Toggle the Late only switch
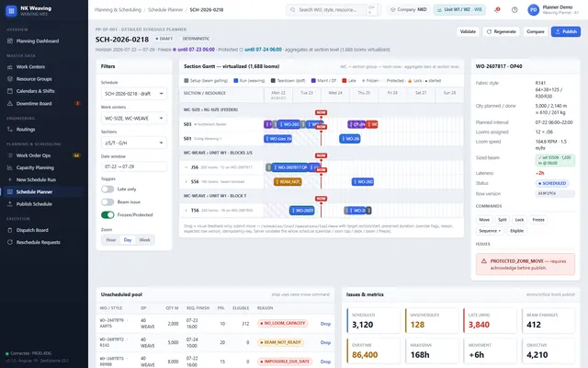The width and height of the screenshot is (588, 368). click(107, 190)
